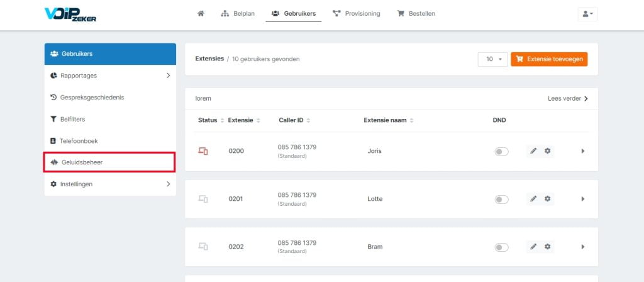Edit extension Joris with the pencil icon
The height and width of the screenshot is (282, 644).
click(533, 151)
